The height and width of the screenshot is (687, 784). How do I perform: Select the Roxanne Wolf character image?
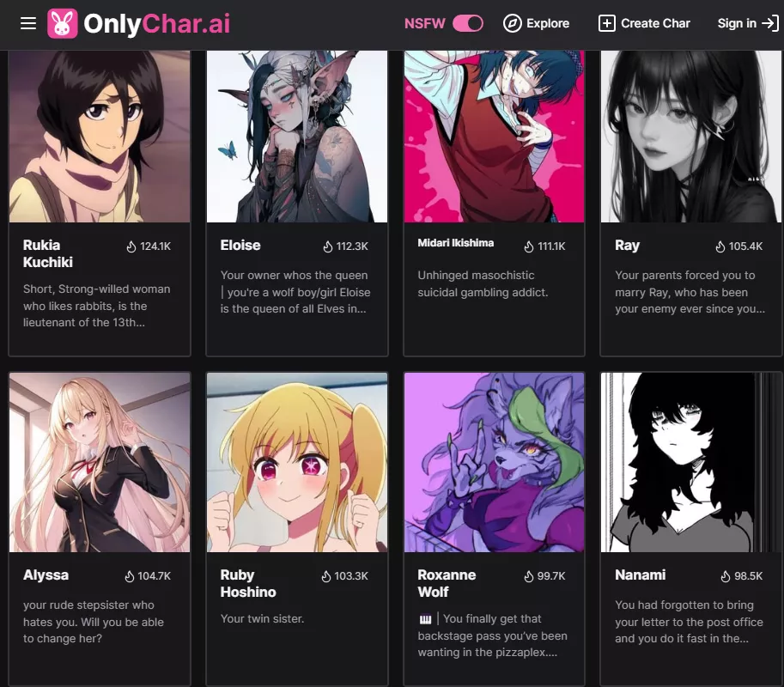pos(494,463)
